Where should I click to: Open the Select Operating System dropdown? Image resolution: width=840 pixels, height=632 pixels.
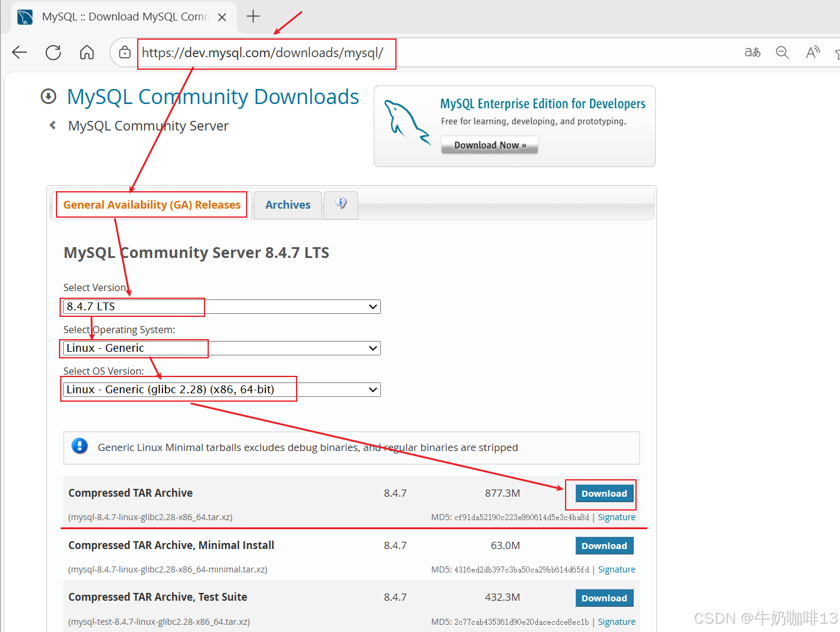[222, 348]
